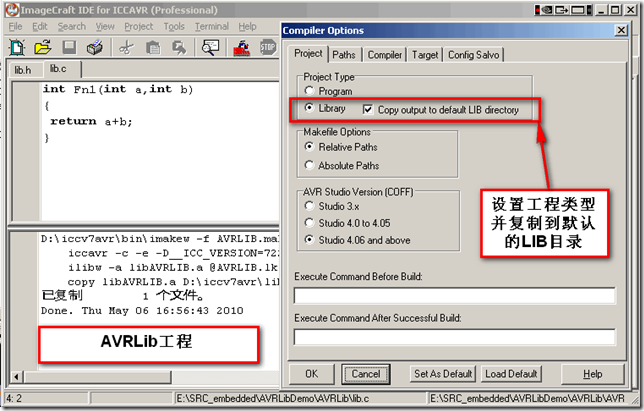Screen dimensions: 644x411
Task: Click the left scroll arrow in output pane
Action: tap(16, 377)
